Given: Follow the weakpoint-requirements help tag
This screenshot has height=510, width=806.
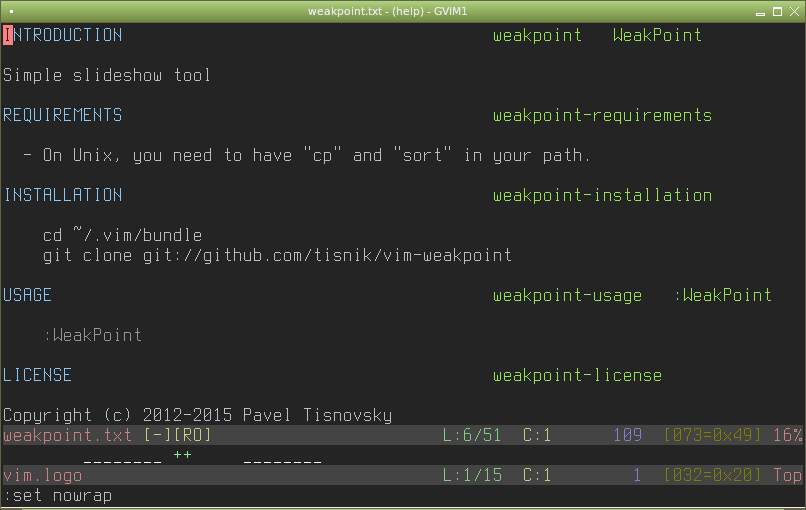Looking at the screenshot, I should coord(602,115).
